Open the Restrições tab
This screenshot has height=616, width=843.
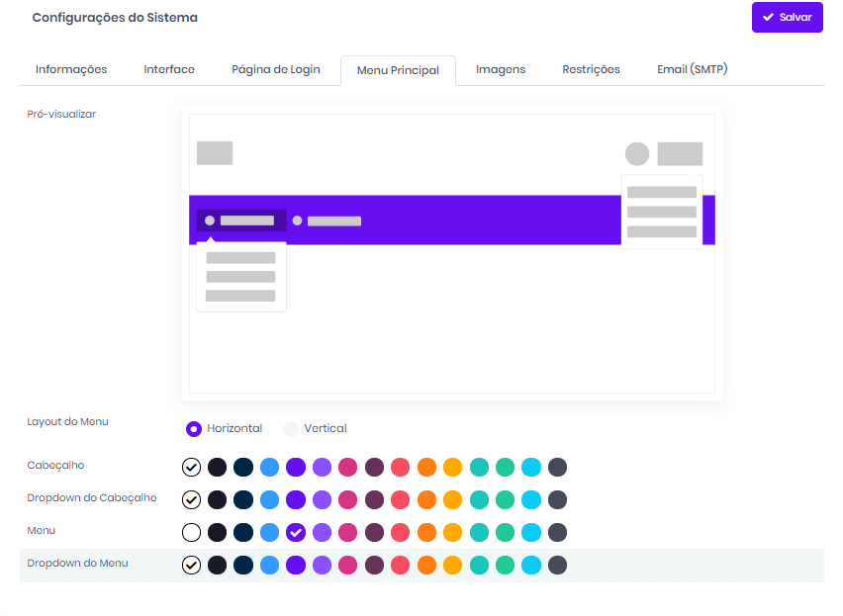[591, 69]
